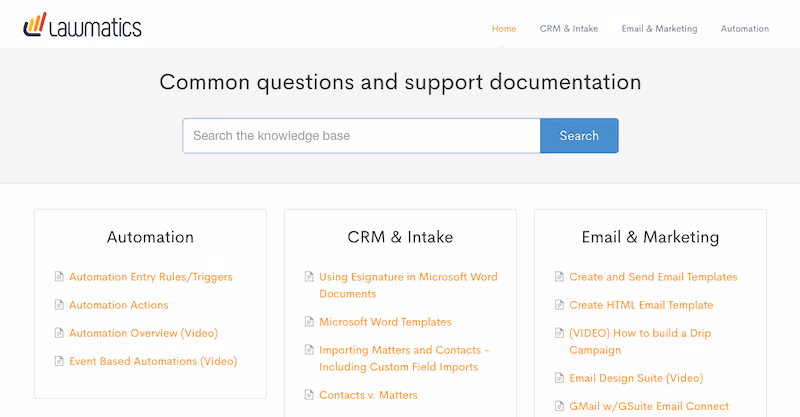This screenshot has height=417, width=800.
Task: Click document icon beside Automation Entry Rules/Triggers
Action: (x=59, y=277)
